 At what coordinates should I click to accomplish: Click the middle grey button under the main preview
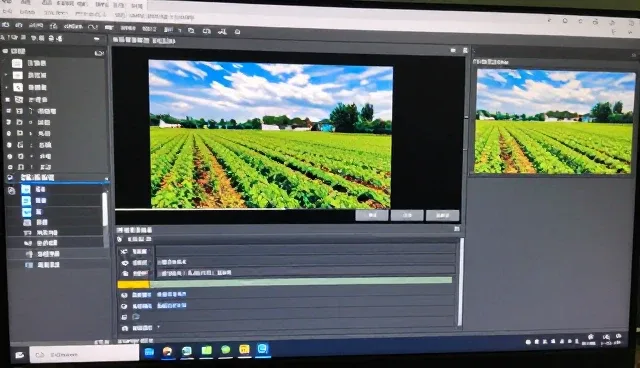[x=407, y=215]
